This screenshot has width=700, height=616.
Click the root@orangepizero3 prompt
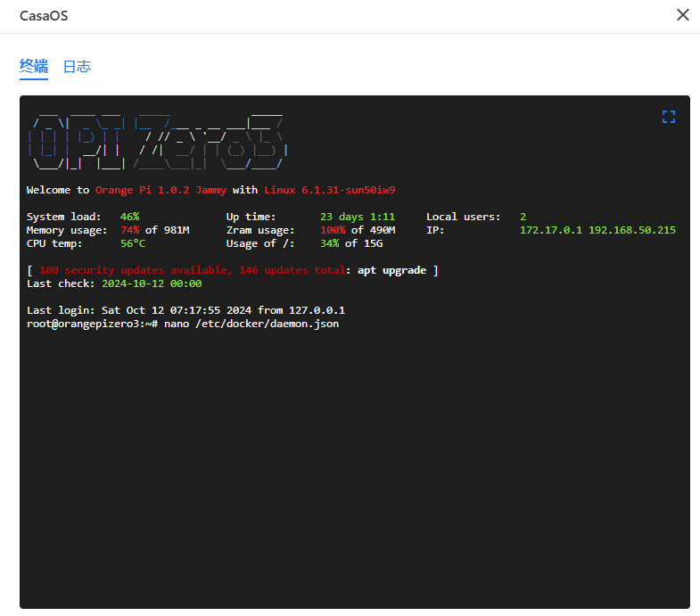[x=92, y=324]
